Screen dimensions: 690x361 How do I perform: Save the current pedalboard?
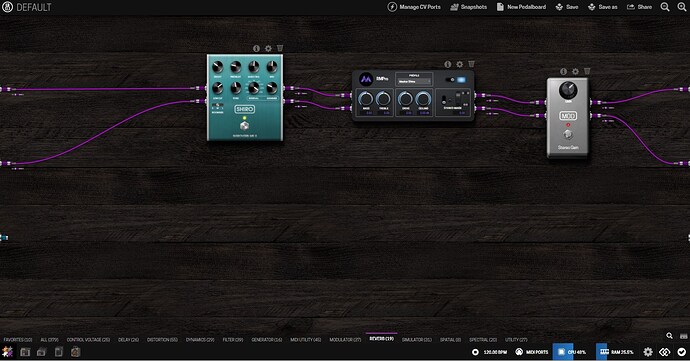pos(567,7)
